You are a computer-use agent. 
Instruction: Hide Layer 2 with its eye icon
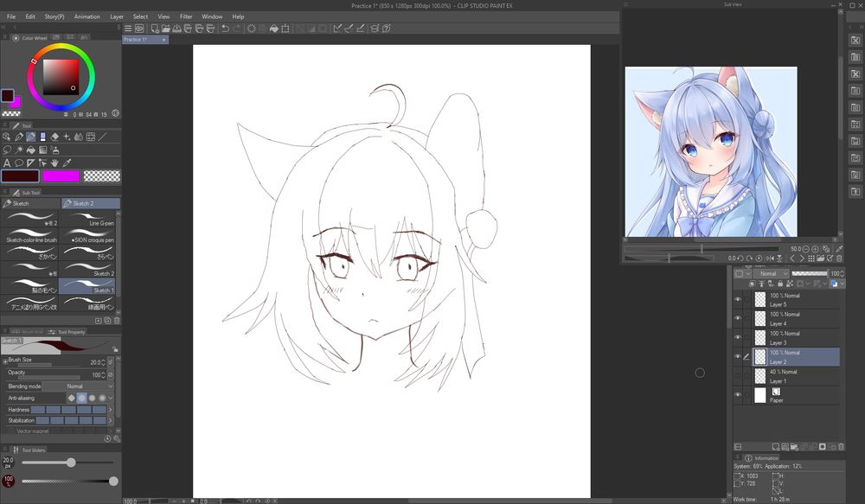738,357
